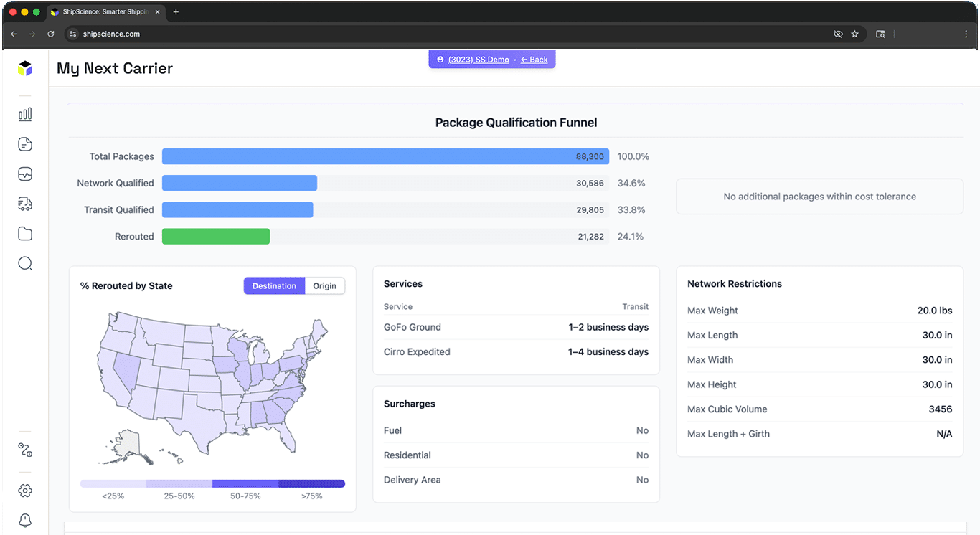Switch map view to Origin
The image size is (980, 535).
324,285
